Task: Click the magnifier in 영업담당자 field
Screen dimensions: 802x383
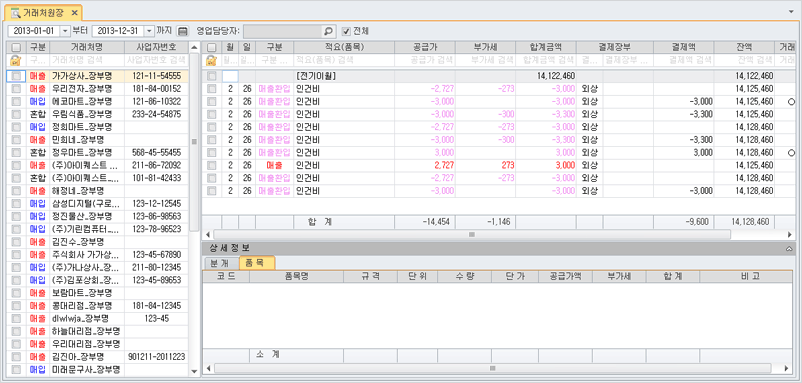Action: 328,31
